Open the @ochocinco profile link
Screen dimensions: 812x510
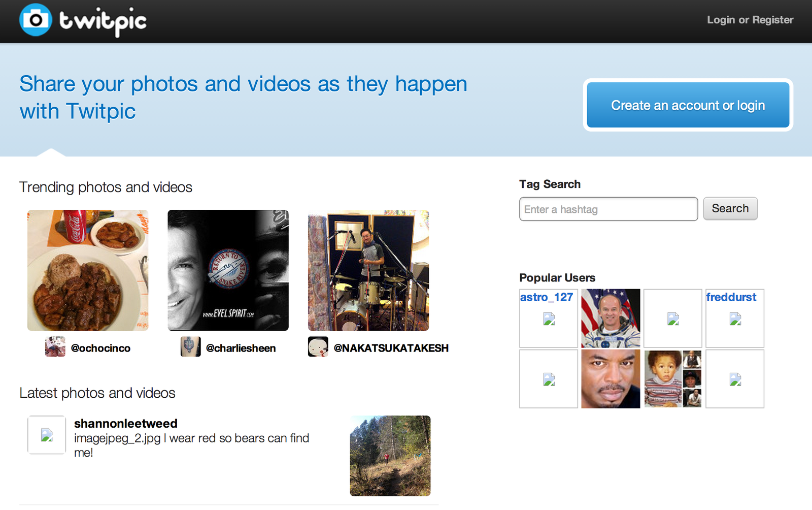(x=100, y=348)
